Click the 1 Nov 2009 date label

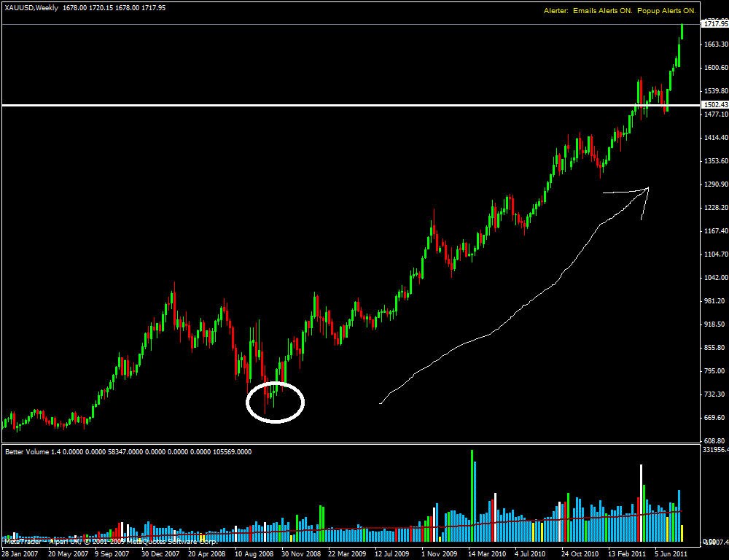pyautogui.click(x=439, y=554)
